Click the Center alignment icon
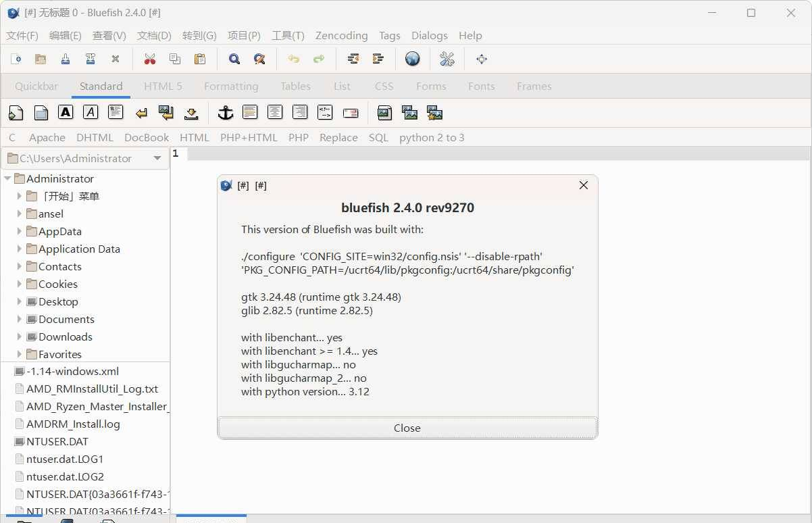The height and width of the screenshot is (523, 812). click(275, 113)
